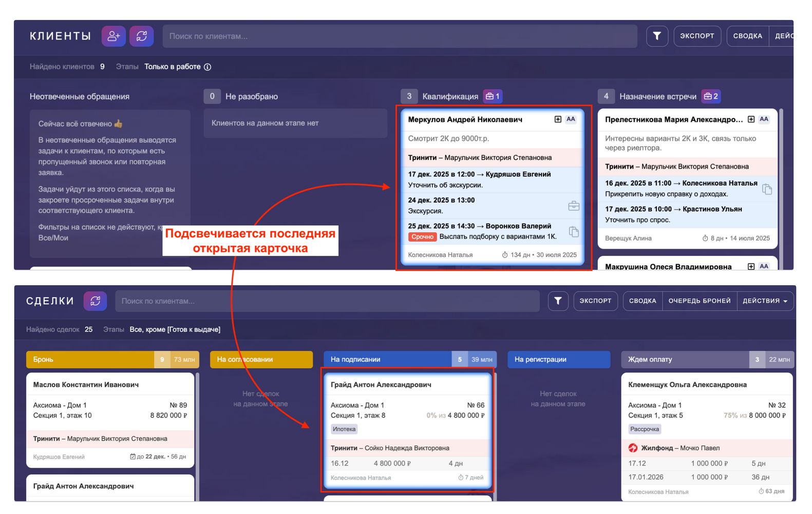Open Грайд Антон Александрович in На подписании
Screen dimensions: 812x514
(381, 384)
